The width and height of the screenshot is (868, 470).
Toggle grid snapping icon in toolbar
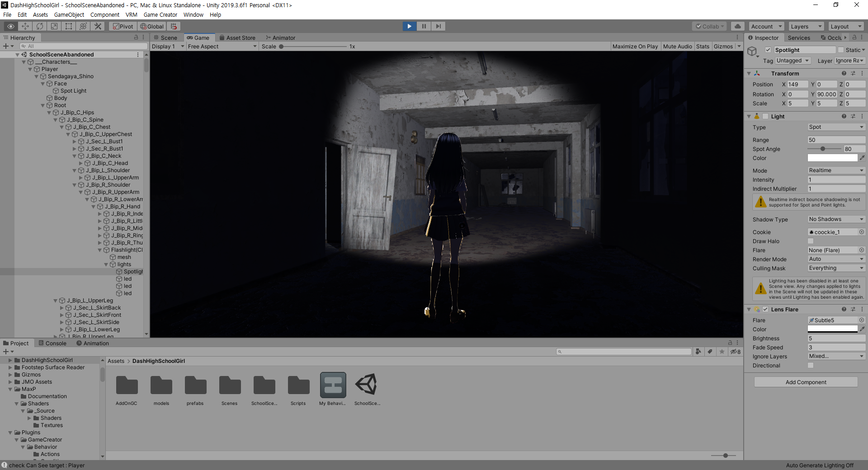(174, 26)
